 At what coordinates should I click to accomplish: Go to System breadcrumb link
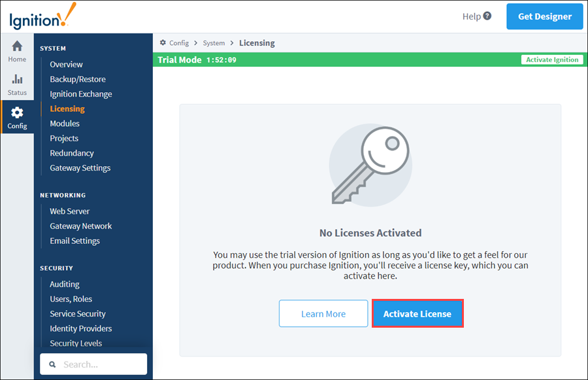pos(214,43)
